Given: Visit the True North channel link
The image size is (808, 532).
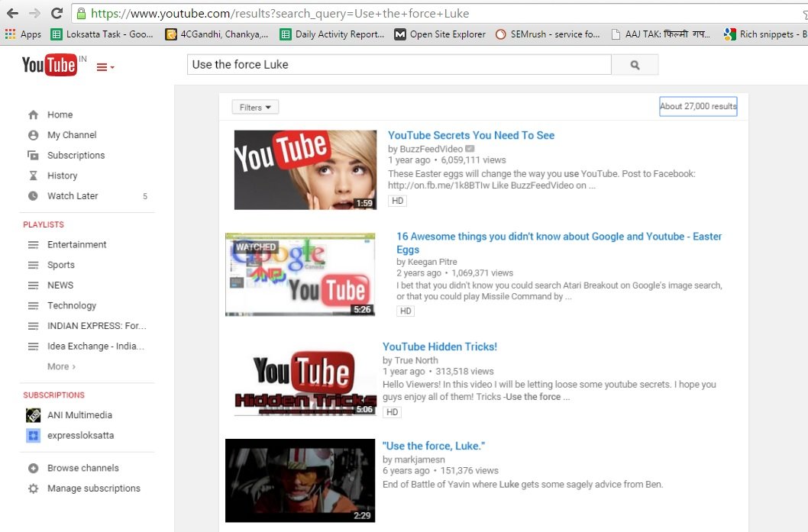Looking at the screenshot, I should (x=416, y=360).
